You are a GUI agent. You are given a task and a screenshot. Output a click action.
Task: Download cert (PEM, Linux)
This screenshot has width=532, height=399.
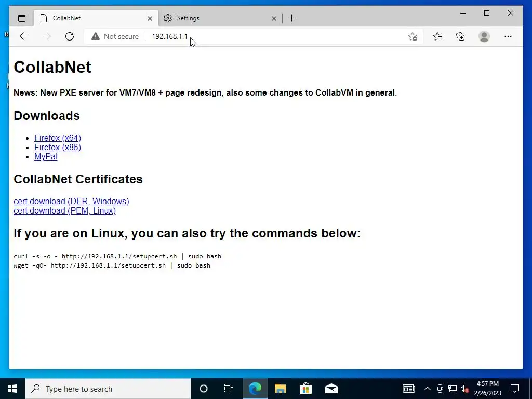(x=64, y=211)
